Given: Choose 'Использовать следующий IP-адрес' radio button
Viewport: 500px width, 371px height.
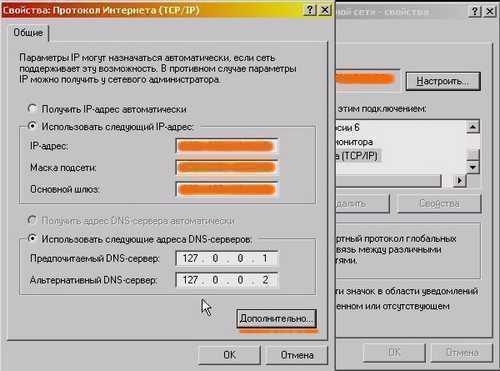Looking at the screenshot, I should pyautogui.click(x=32, y=126).
